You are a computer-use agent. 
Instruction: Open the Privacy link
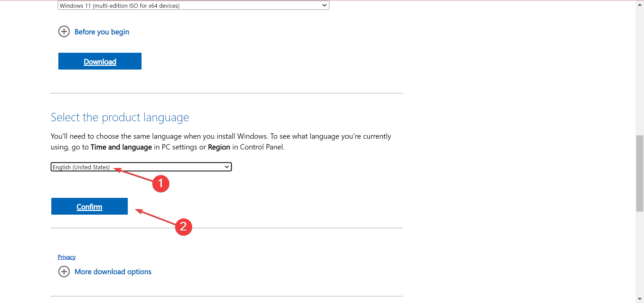pos(67,257)
